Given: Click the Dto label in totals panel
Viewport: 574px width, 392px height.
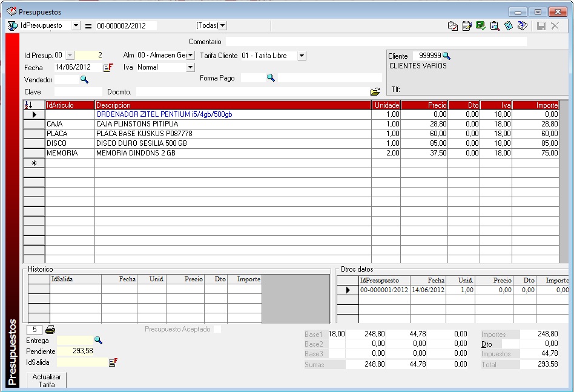Looking at the screenshot, I should click(487, 344).
